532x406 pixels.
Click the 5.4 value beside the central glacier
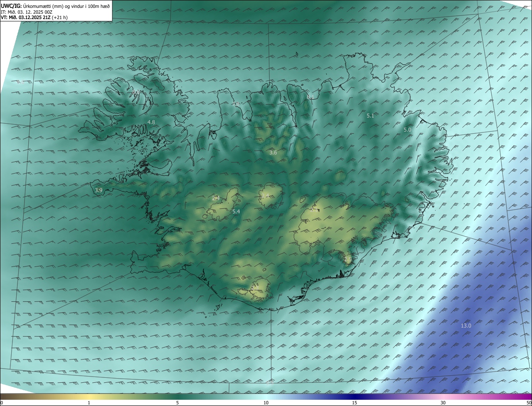[x=236, y=212]
